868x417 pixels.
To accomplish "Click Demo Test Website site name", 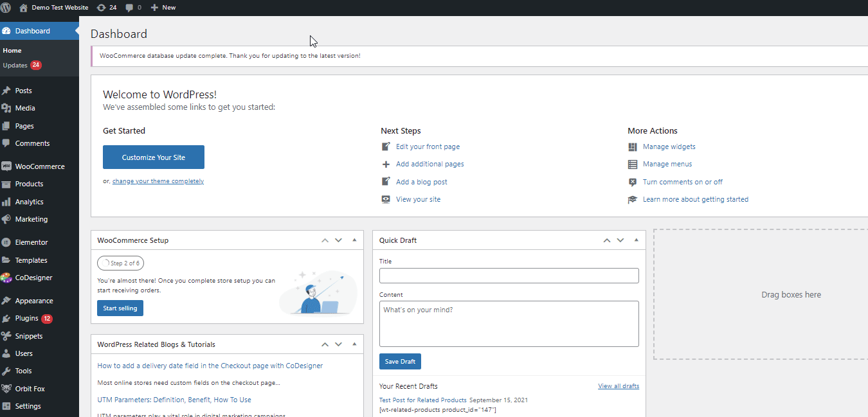I will tap(60, 8).
